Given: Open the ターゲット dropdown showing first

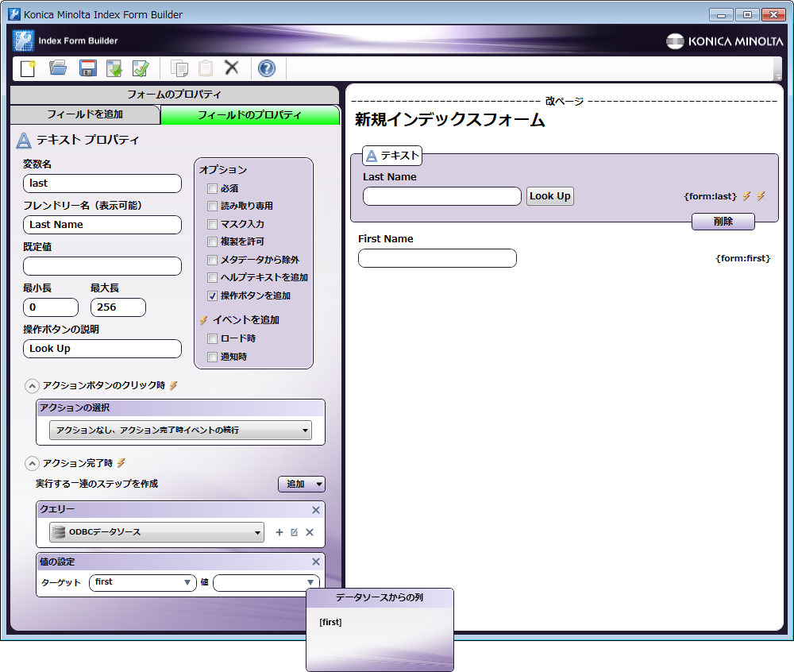Looking at the screenshot, I should (x=142, y=582).
